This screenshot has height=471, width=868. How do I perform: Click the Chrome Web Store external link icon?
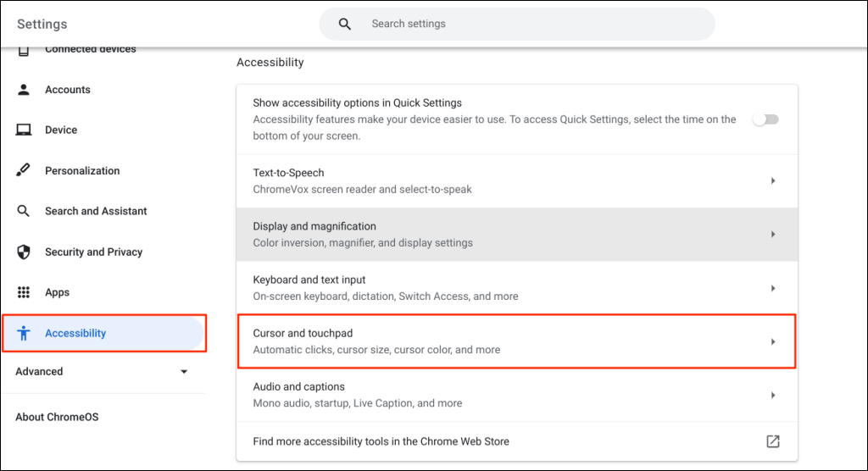click(x=772, y=441)
